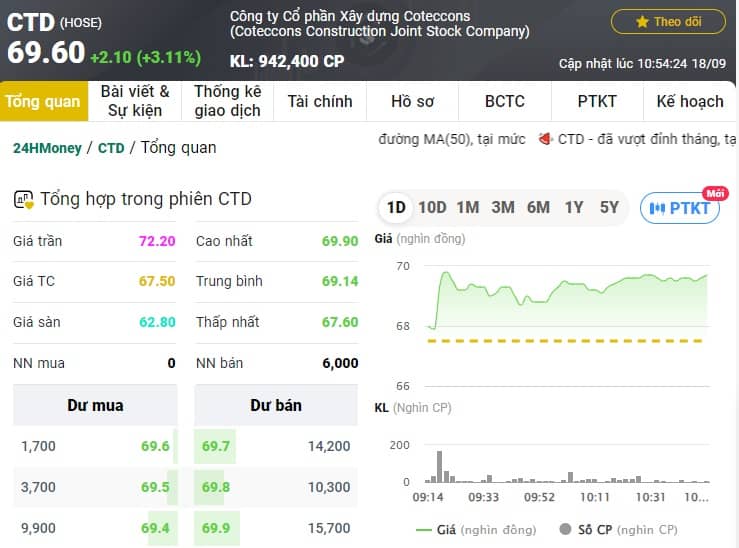Click the ask price 69.7
This screenshot has width=739, height=548.
(x=215, y=446)
